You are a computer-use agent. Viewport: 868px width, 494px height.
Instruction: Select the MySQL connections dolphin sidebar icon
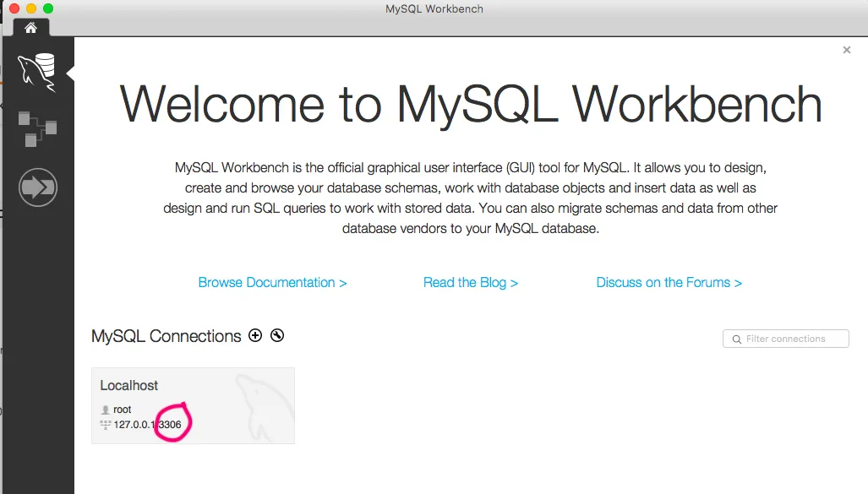click(x=36, y=71)
